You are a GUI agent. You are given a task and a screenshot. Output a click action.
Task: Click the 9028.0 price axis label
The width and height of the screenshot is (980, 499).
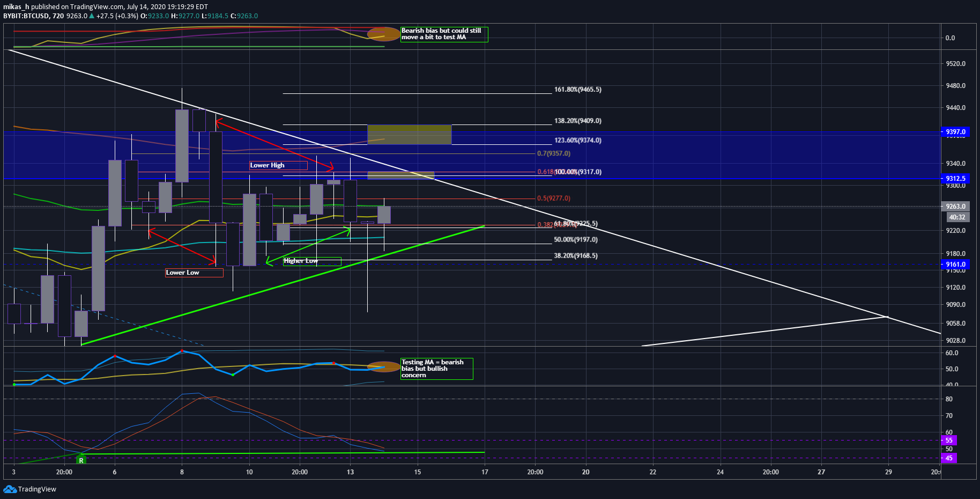[955, 340]
